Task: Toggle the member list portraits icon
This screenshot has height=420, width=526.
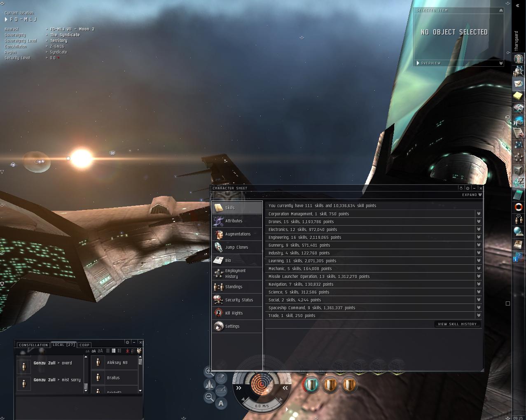Action: point(139,351)
